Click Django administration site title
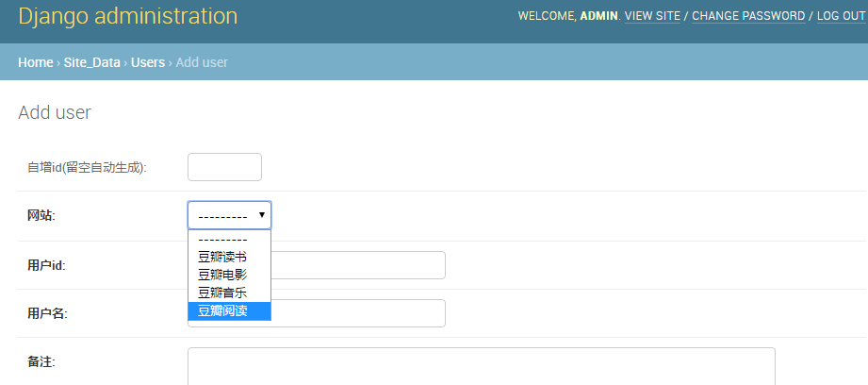Screen dimensions: 868x385 pos(128,16)
